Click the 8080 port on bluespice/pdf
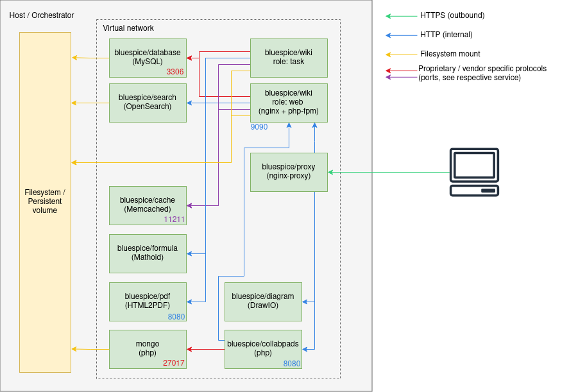 pyautogui.click(x=176, y=317)
